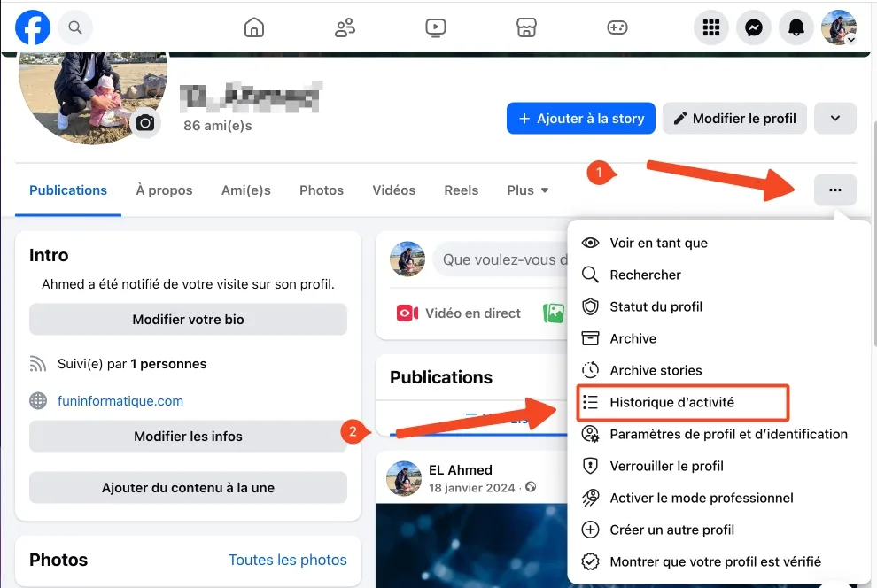Viewport: 877px width, 588px height.
Task: Open the Gaming icon
Action: (617, 27)
